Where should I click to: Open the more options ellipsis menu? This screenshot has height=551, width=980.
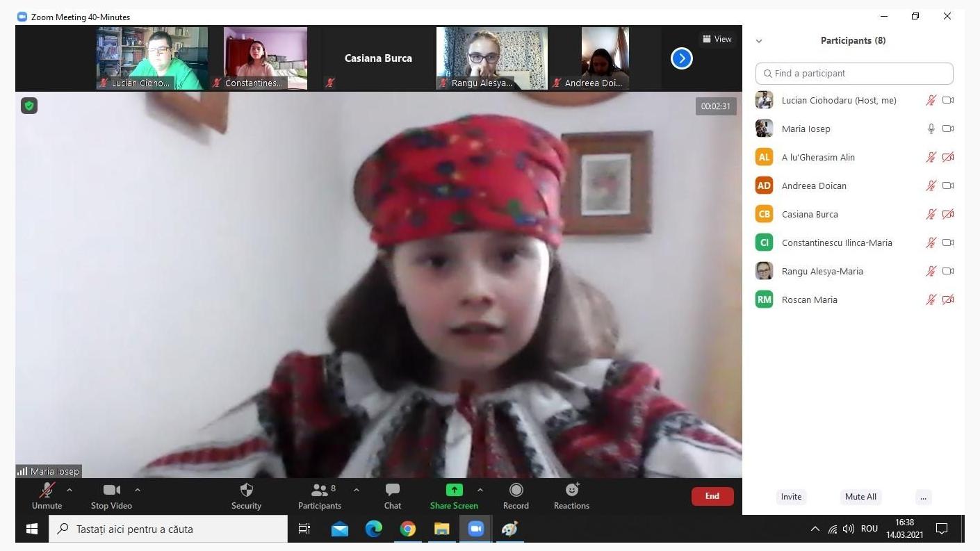[x=922, y=497]
